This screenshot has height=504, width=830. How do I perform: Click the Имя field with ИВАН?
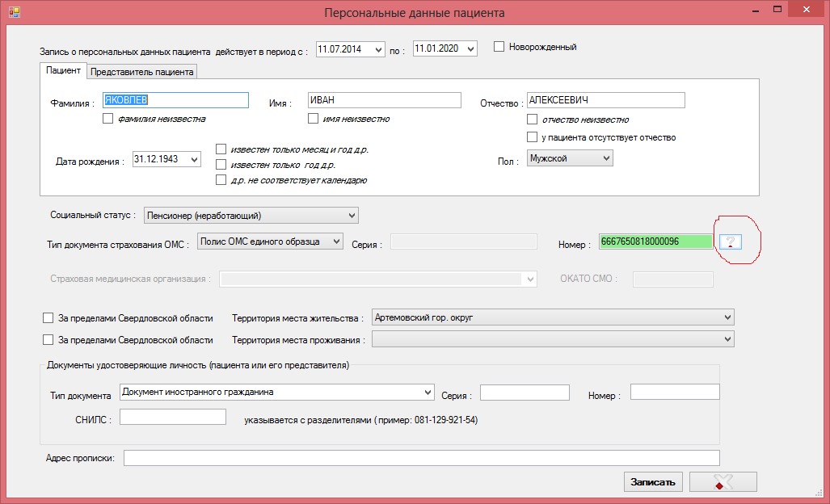[385, 100]
